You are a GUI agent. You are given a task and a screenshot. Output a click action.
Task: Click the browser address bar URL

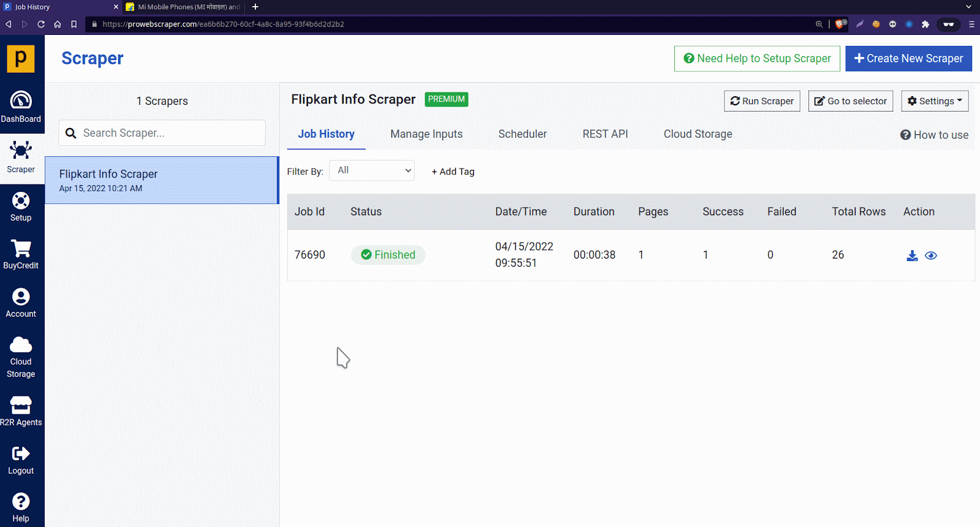point(224,24)
